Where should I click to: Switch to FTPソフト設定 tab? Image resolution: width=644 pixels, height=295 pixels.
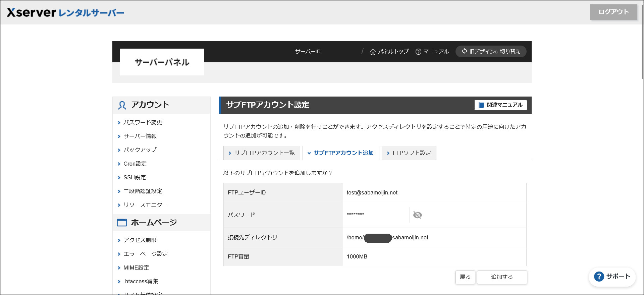pyautogui.click(x=409, y=153)
